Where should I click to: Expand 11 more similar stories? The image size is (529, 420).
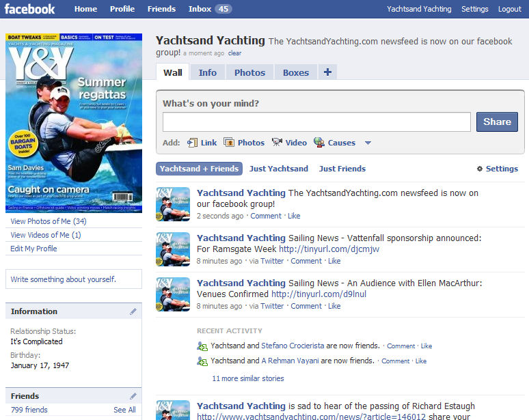[248, 378]
